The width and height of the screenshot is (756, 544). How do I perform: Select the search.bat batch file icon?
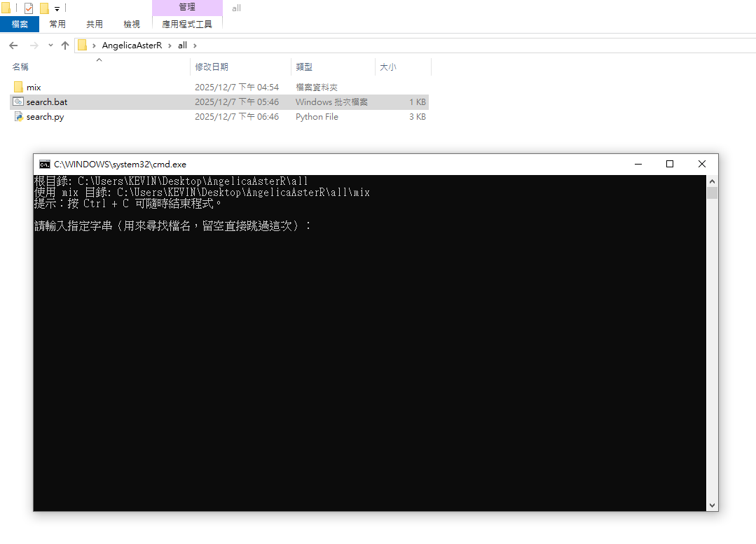[x=18, y=102]
